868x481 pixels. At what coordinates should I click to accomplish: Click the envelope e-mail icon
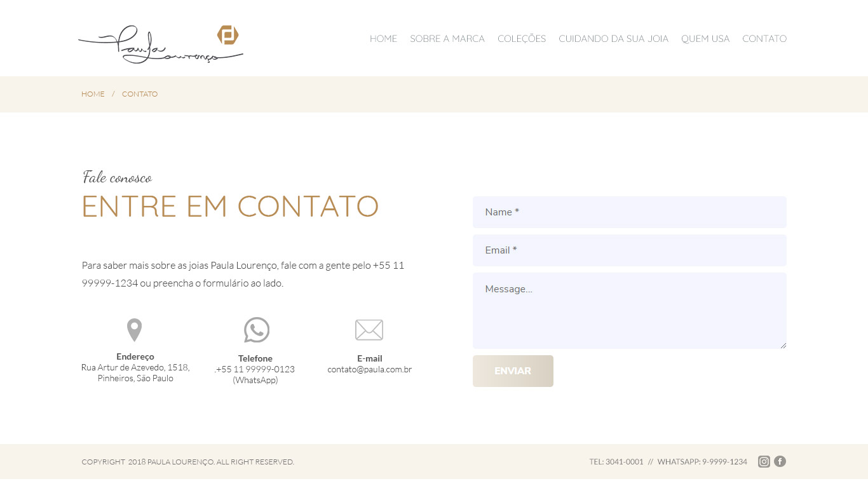tap(369, 330)
